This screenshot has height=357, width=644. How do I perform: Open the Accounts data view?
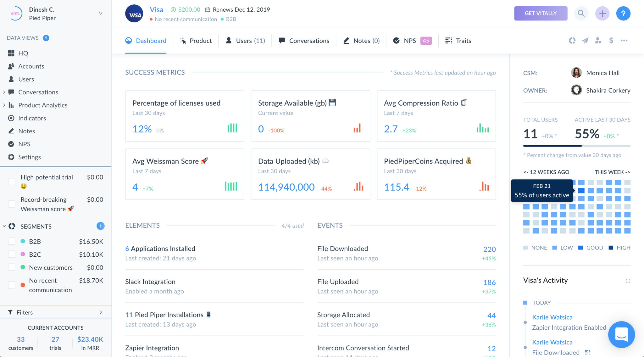point(31,66)
